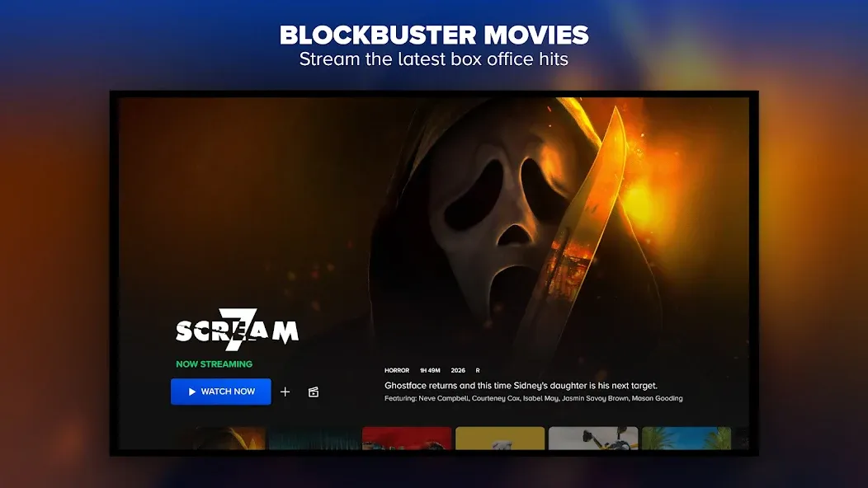This screenshot has width=868, height=488.
Task: Click the R rating label
Action: pos(478,371)
